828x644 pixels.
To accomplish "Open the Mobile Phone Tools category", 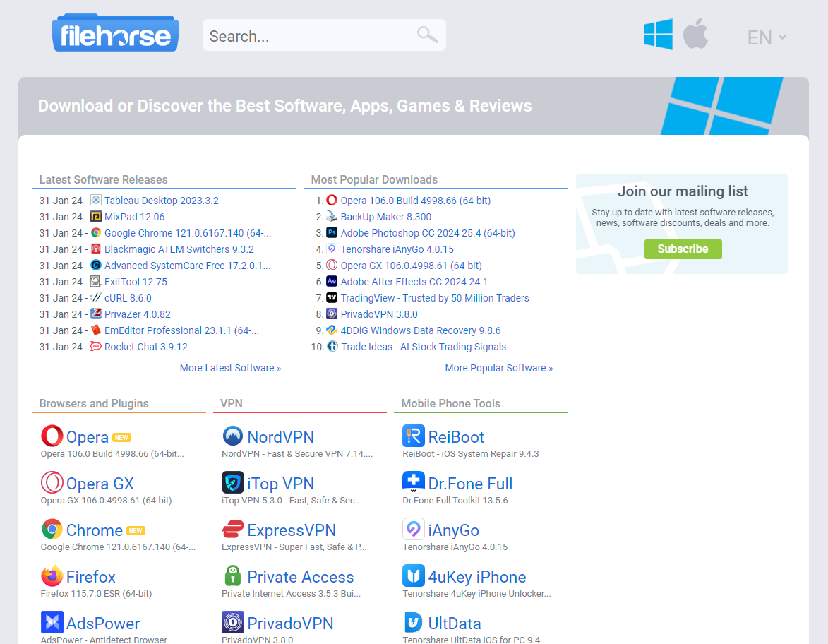I will coord(450,403).
